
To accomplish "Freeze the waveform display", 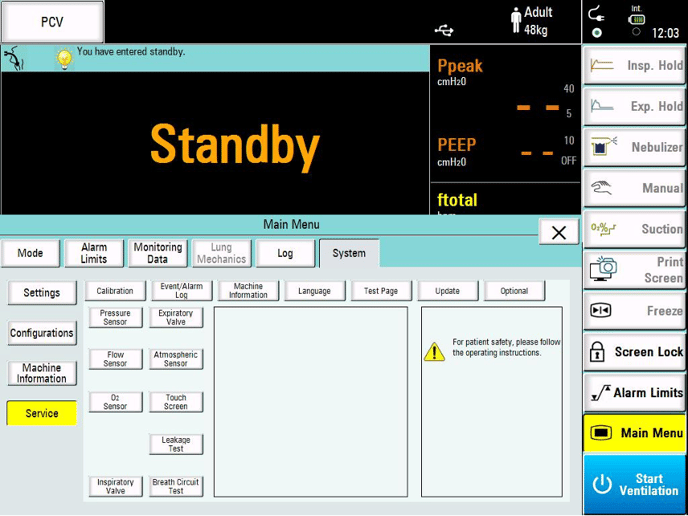I will click(x=635, y=311).
